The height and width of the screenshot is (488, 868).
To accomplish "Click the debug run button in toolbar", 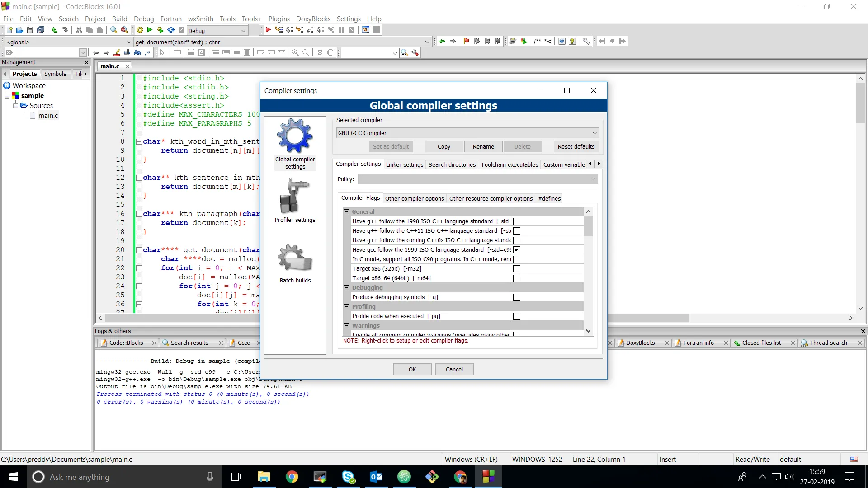I will [268, 30].
